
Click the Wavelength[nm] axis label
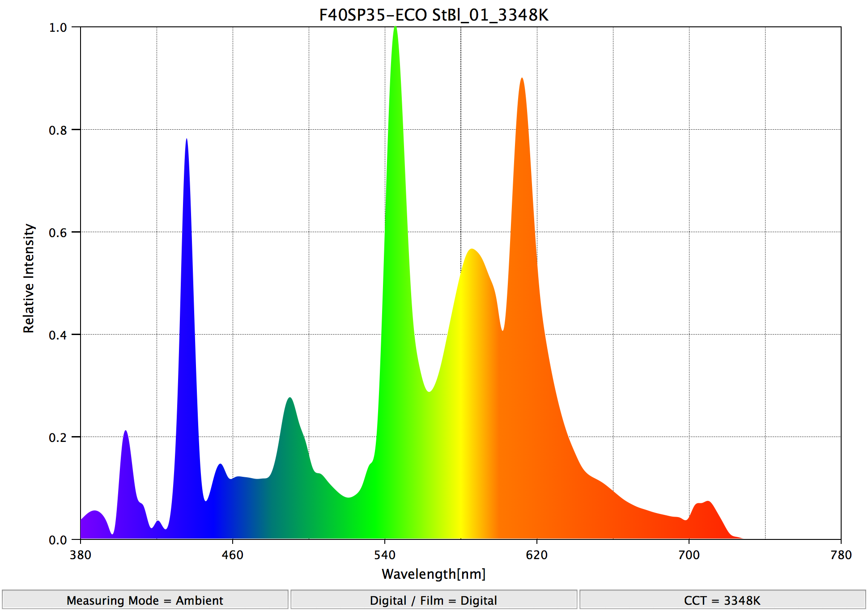433,573
